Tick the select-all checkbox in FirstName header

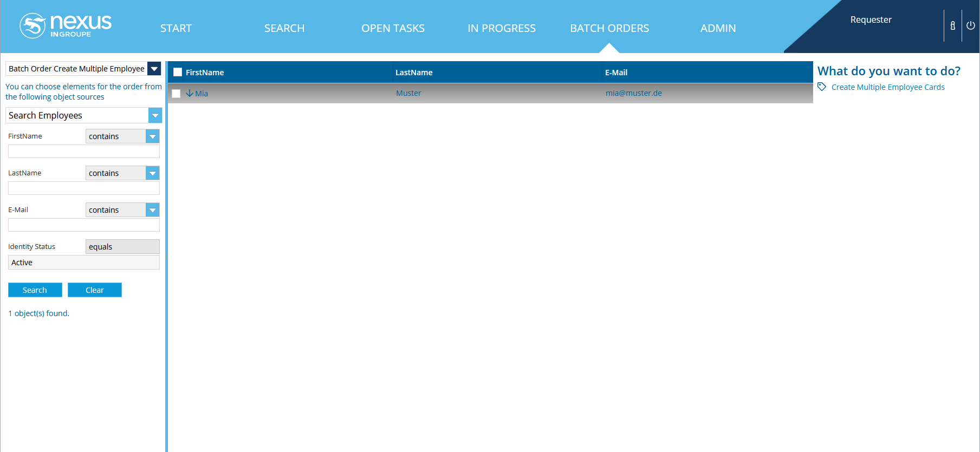178,72
